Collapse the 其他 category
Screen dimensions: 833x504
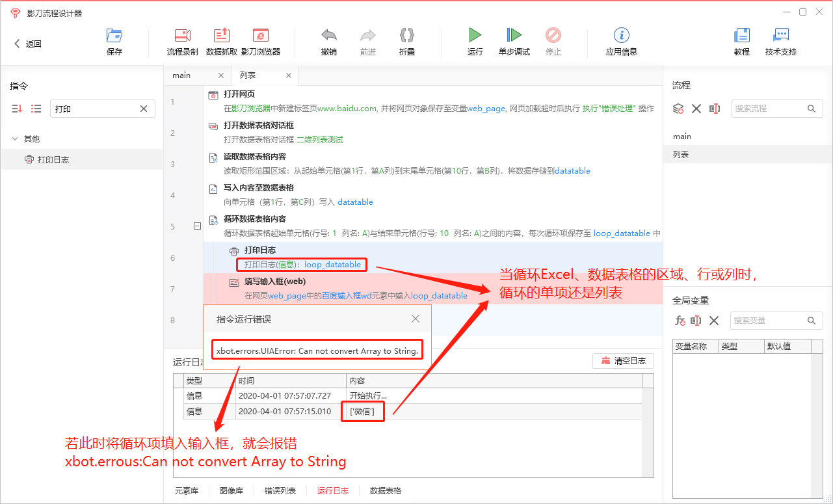click(15, 139)
